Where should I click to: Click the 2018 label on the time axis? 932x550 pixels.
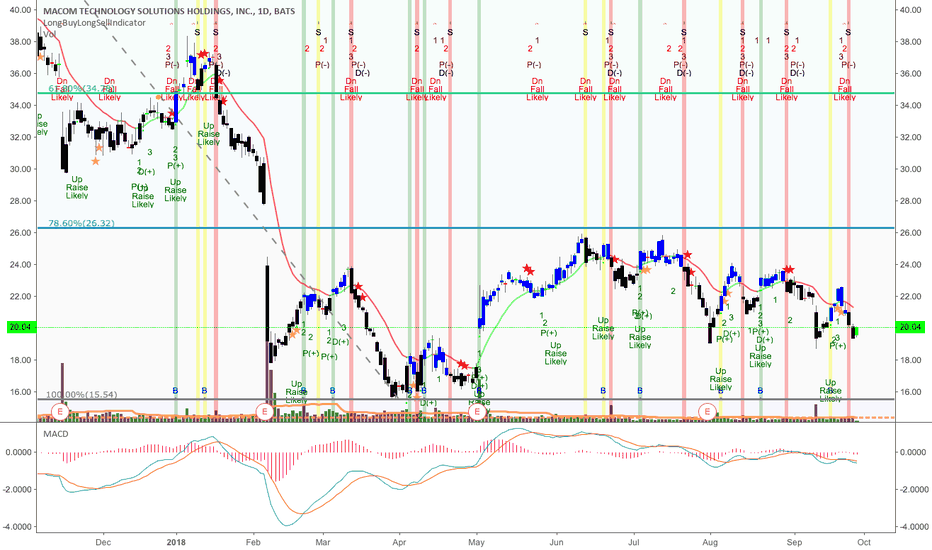176,542
